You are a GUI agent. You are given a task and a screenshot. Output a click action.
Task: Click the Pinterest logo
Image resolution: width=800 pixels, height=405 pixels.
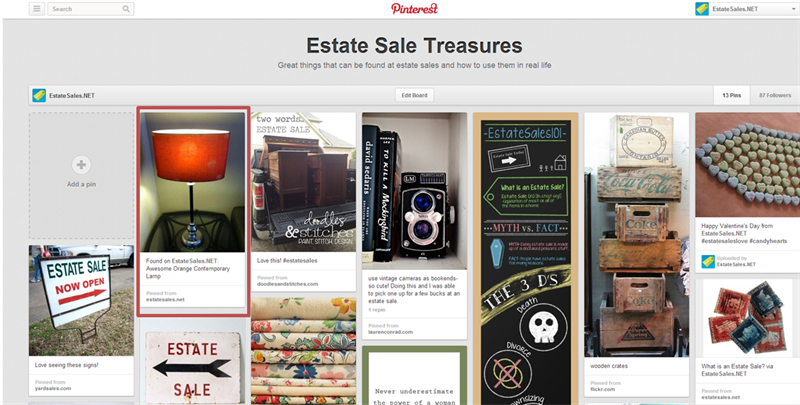pos(414,9)
